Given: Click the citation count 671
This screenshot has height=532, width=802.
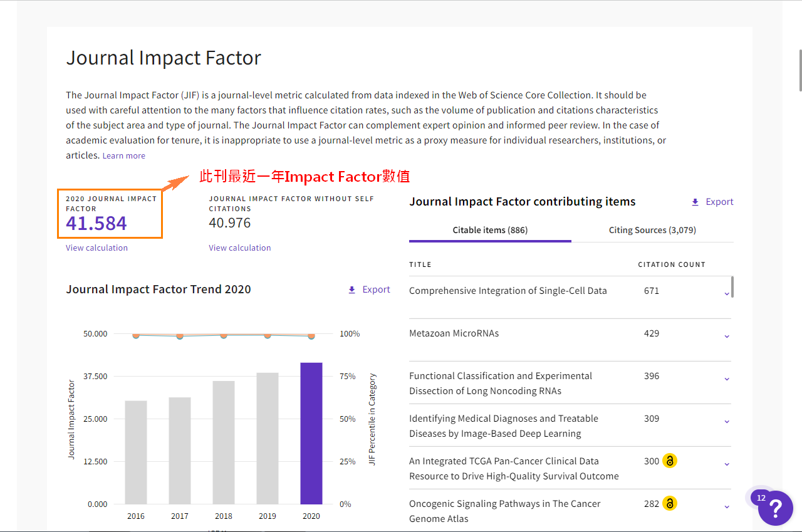Looking at the screenshot, I should [x=652, y=291].
